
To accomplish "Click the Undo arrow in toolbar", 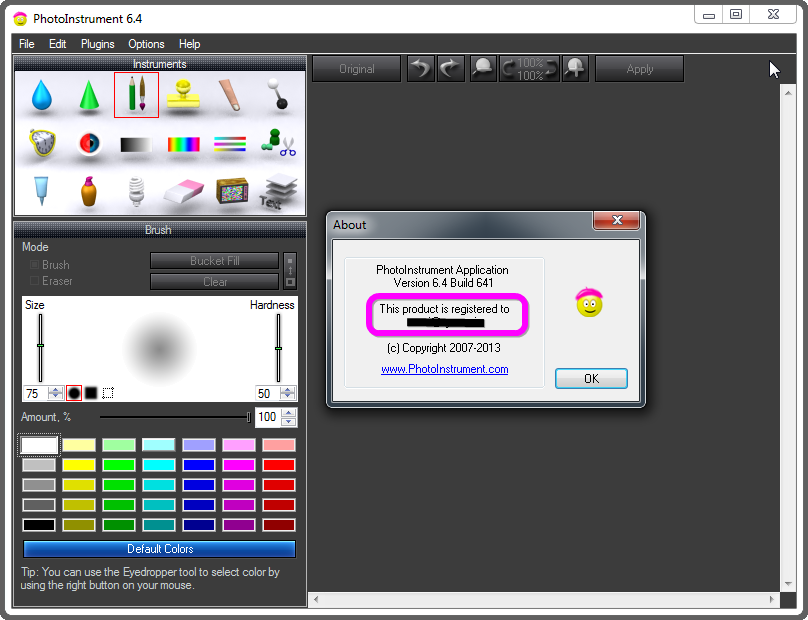I will pyautogui.click(x=420, y=69).
